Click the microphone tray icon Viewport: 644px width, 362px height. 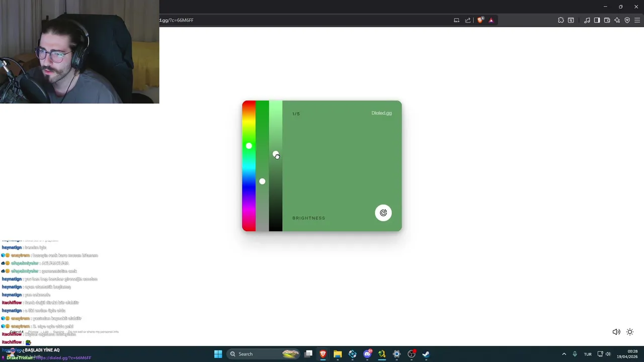(575, 354)
